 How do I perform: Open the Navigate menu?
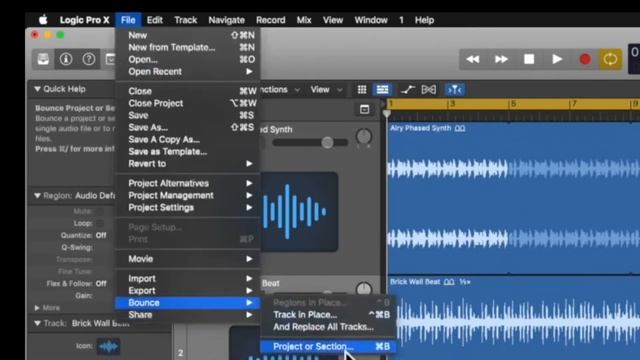(x=227, y=20)
